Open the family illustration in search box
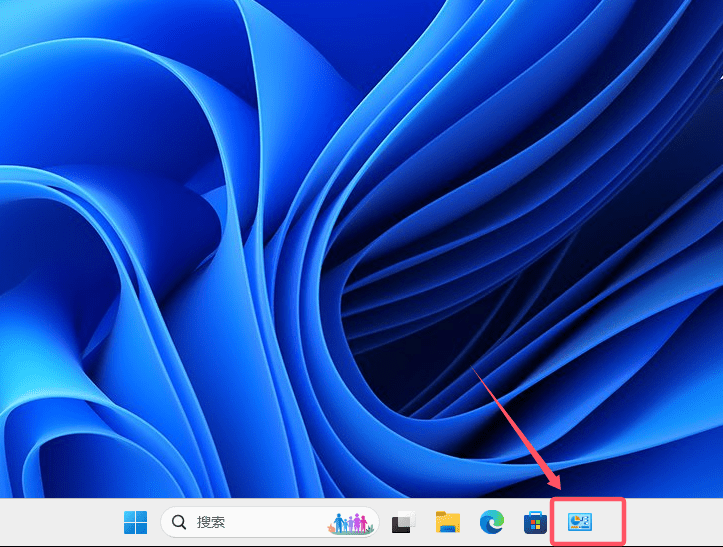 pos(350,523)
